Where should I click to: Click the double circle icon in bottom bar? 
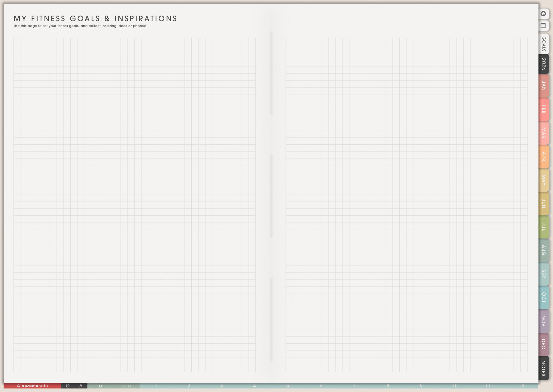point(127,386)
